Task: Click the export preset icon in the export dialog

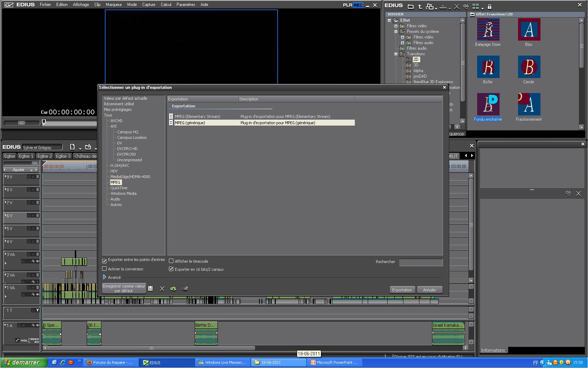Action: 185,289
